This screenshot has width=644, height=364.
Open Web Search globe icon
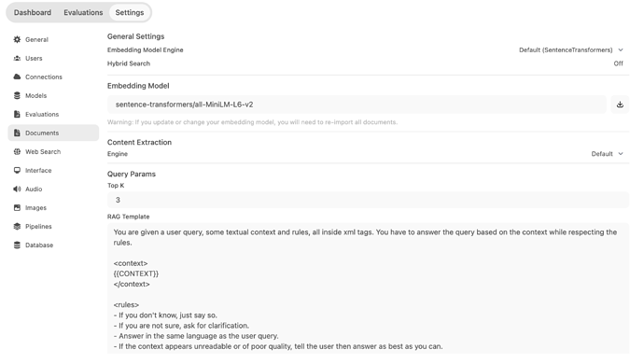tap(17, 151)
